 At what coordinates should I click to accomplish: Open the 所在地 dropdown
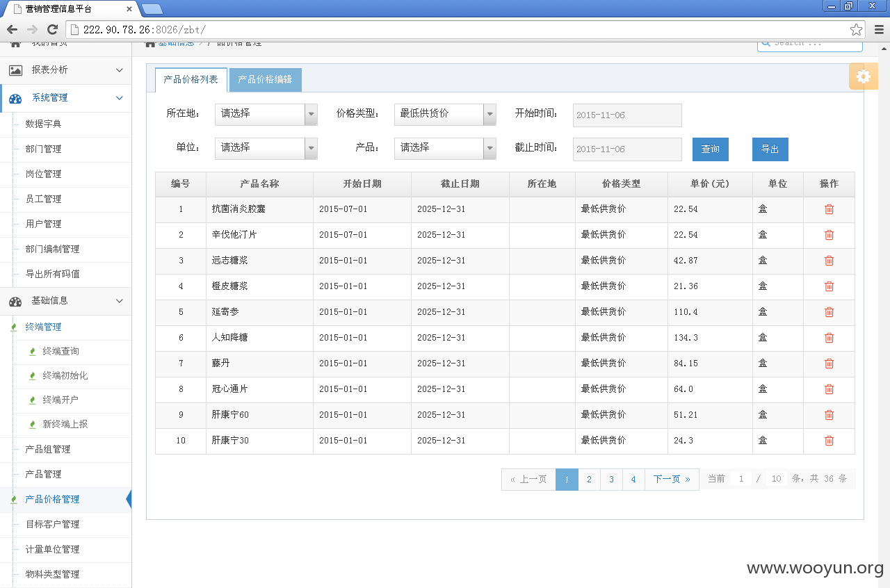[x=266, y=114]
